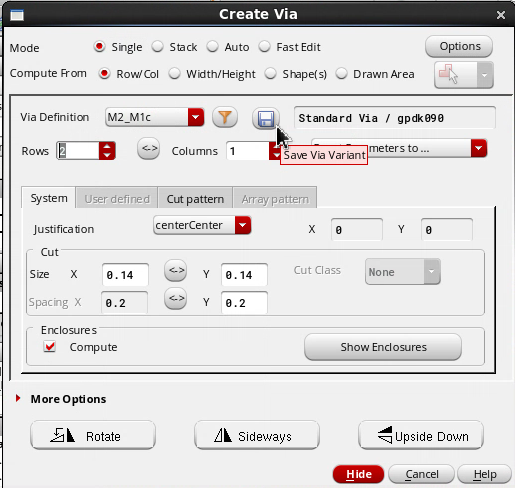Swap rows and columns with arrow button

(149, 148)
